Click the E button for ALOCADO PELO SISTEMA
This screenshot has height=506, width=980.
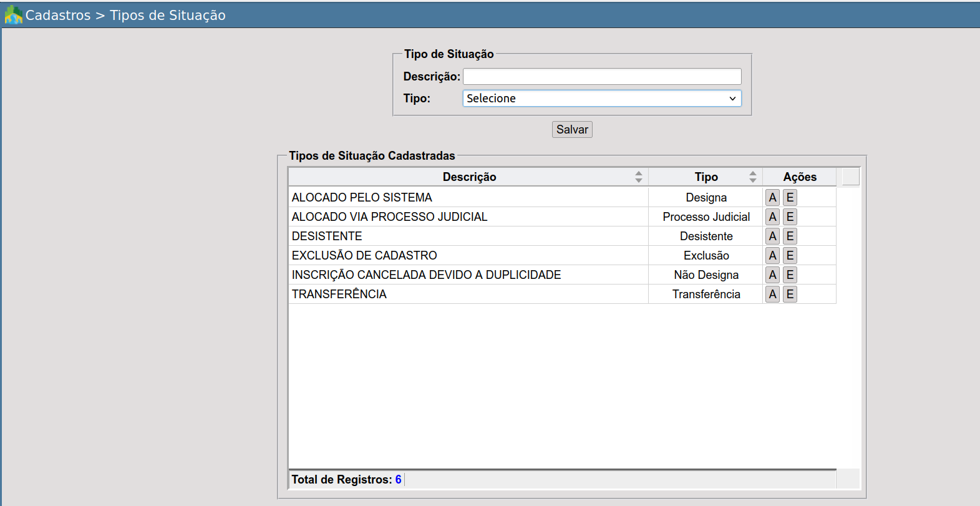click(x=790, y=198)
